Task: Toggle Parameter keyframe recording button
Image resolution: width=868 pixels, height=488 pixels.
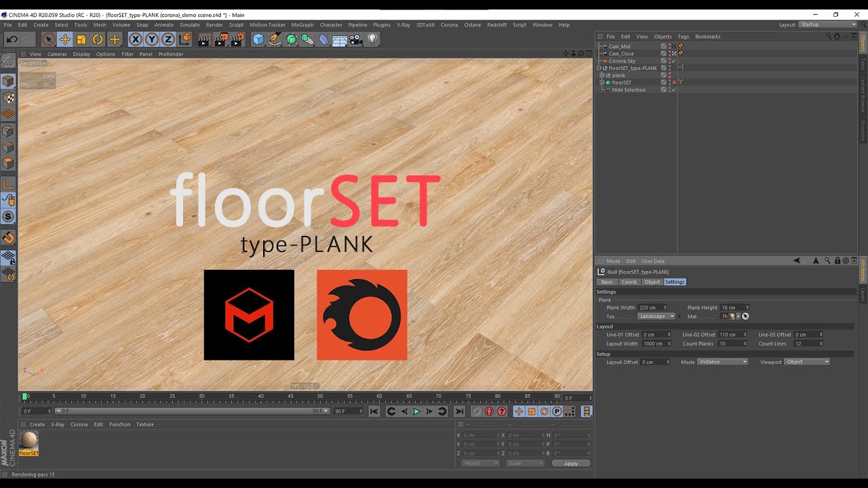Action: pyautogui.click(x=557, y=411)
